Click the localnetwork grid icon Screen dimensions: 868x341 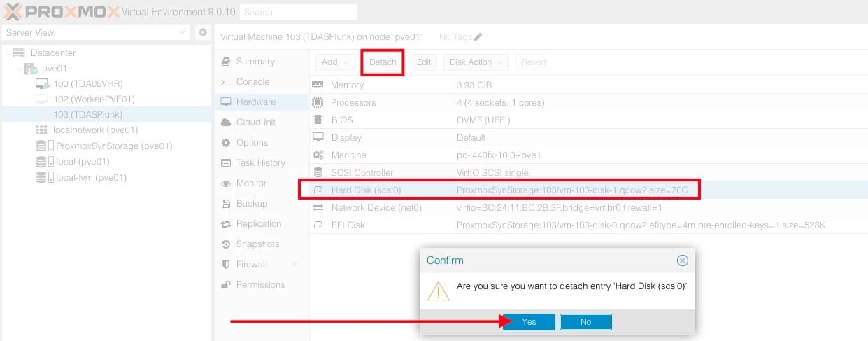pos(41,130)
